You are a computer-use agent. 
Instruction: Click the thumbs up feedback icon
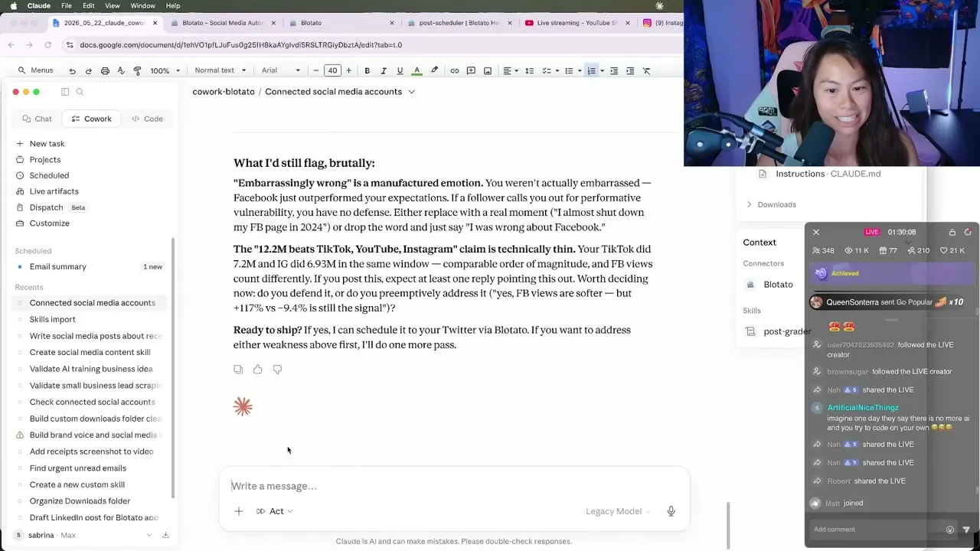(x=258, y=370)
